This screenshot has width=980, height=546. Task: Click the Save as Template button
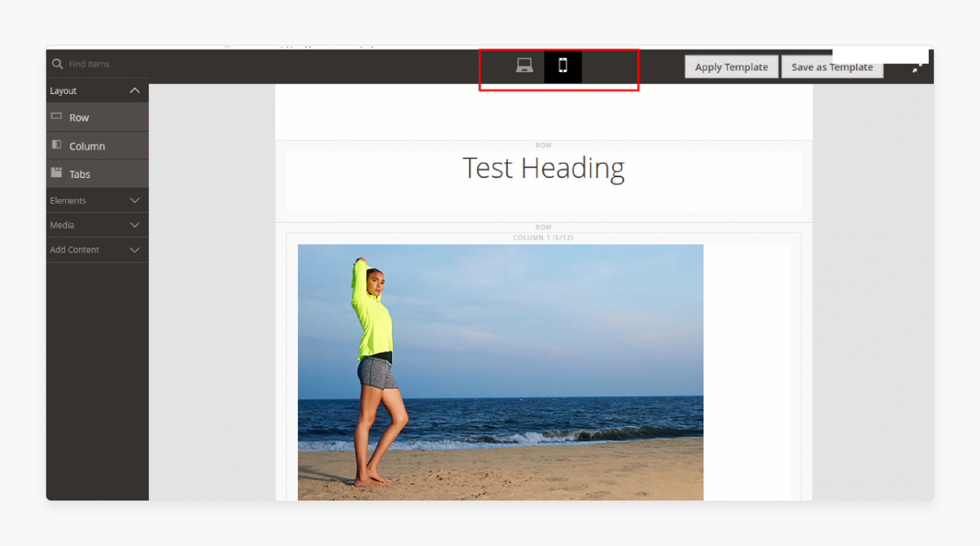click(x=832, y=67)
